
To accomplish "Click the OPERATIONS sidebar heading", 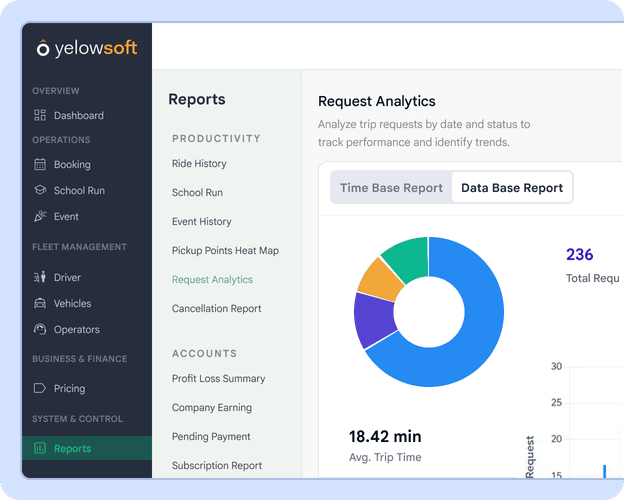I will tap(61, 140).
